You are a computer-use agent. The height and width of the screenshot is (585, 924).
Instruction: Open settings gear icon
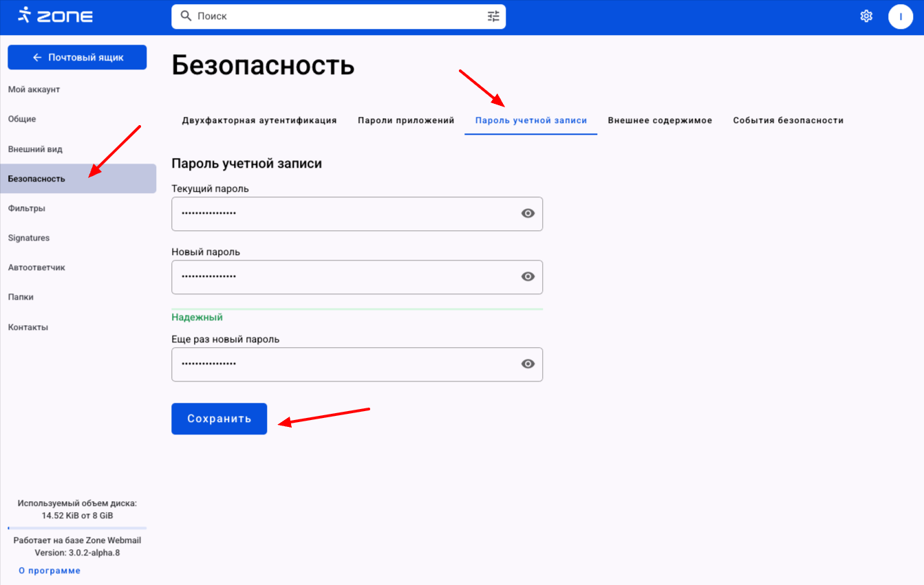[866, 16]
